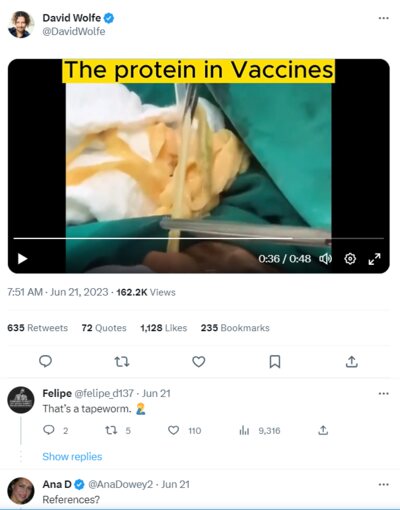
Task: View the 635 Retweets list
Action: pyautogui.click(x=38, y=328)
